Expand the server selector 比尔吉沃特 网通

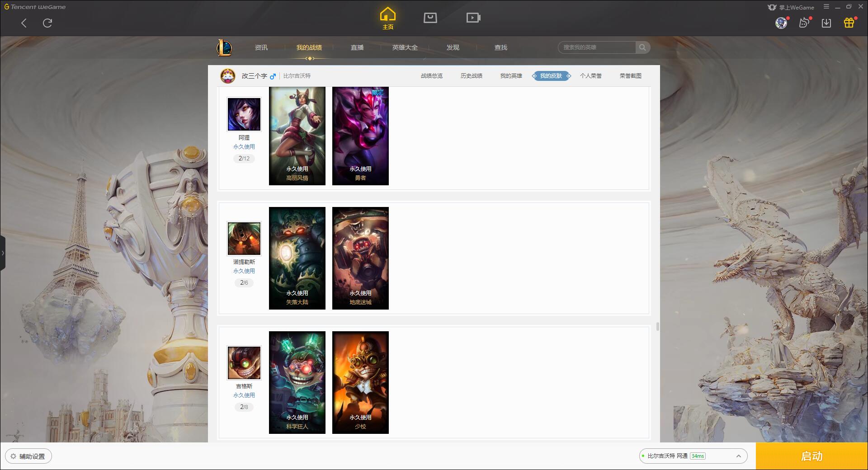point(693,456)
